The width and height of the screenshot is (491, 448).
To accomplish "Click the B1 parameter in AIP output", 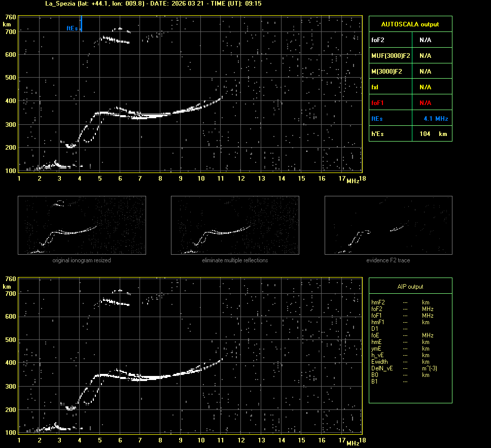I will (374, 382).
